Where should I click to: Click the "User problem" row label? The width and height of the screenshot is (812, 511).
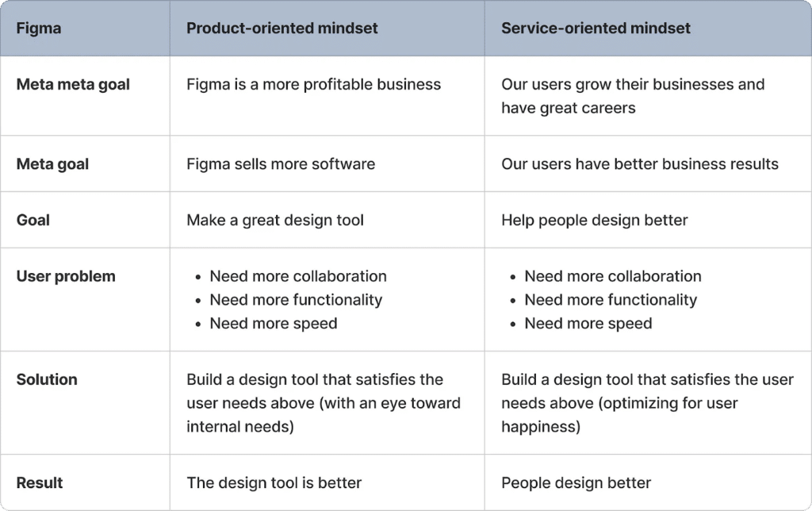click(66, 276)
